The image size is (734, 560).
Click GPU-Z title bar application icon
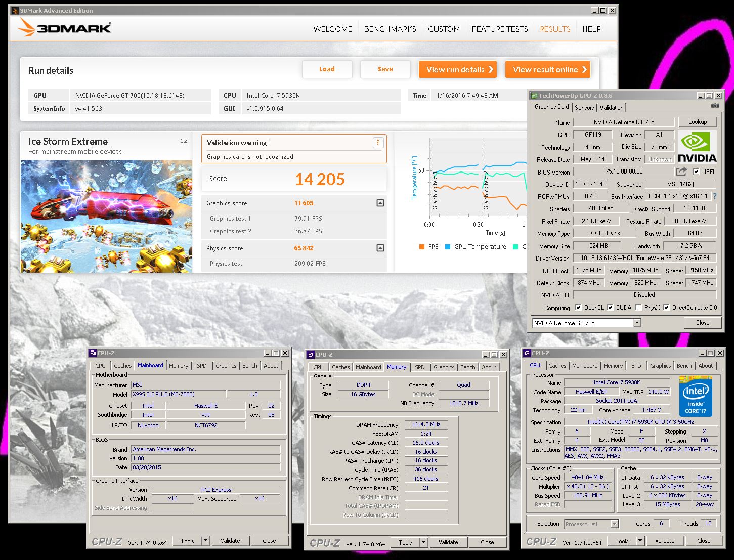pyautogui.click(x=534, y=95)
